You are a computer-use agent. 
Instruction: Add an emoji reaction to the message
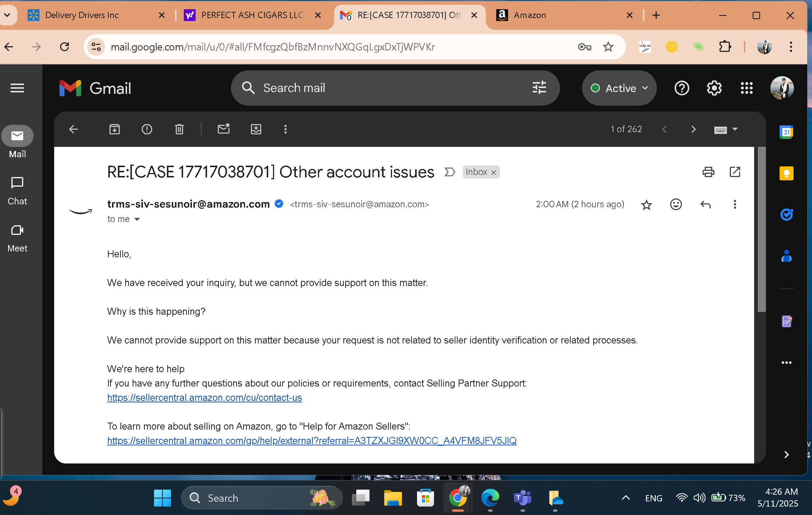676,204
